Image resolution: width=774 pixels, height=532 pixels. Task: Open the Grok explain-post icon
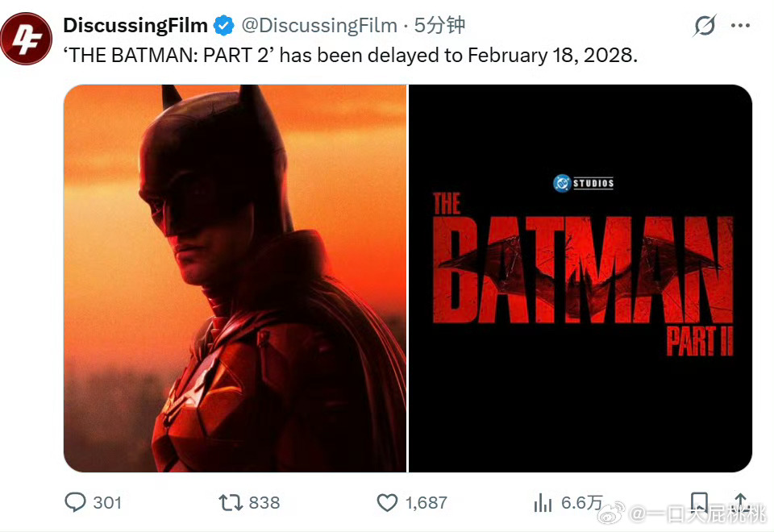pyautogui.click(x=704, y=25)
